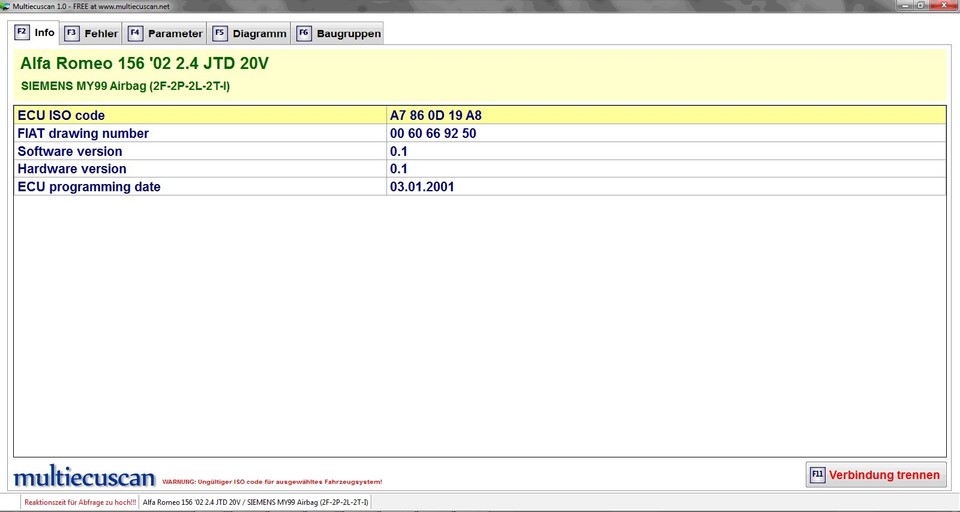The image size is (960, 512).
Task: Open the Fehler tab
Action: click(92, 34)
